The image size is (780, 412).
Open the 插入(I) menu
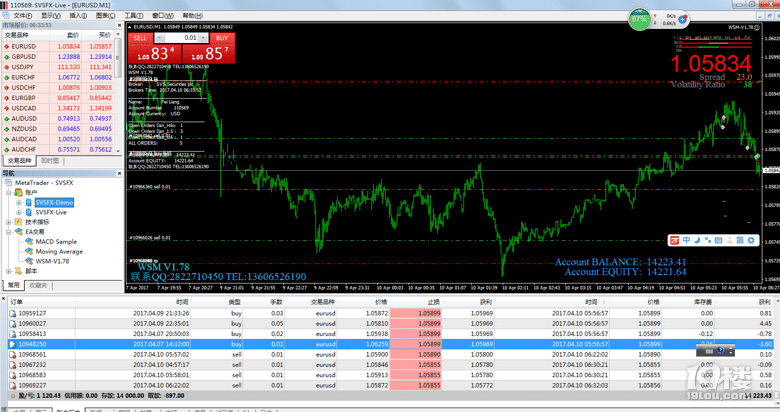coord(78,15)
